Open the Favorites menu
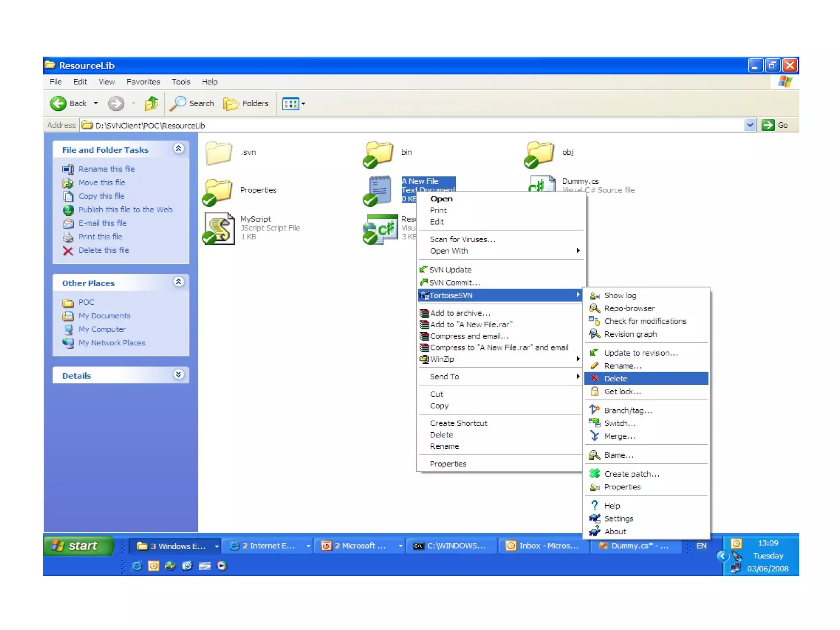The width and height of the screenshot is (840, 630). point(143,82)
